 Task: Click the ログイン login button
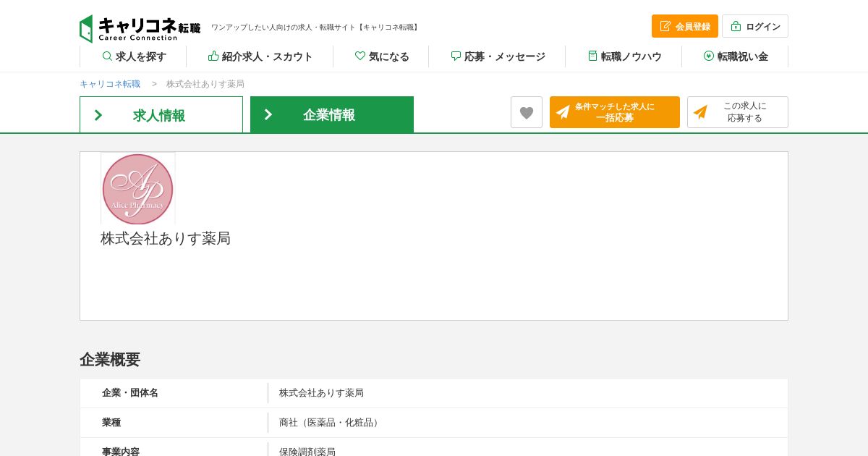click(755, 26)
